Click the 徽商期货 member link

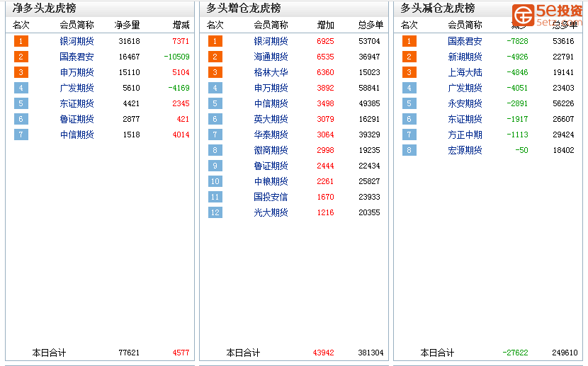(x=271, y=150)
